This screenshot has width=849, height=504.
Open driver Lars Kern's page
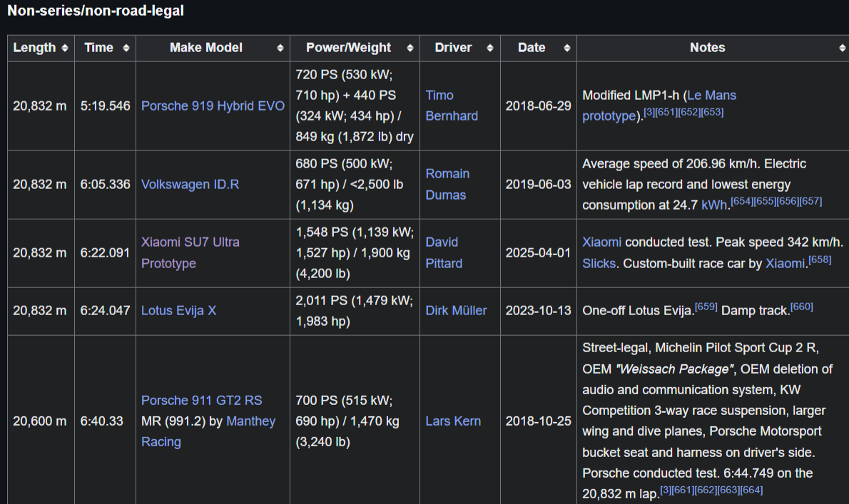(452, 421)
